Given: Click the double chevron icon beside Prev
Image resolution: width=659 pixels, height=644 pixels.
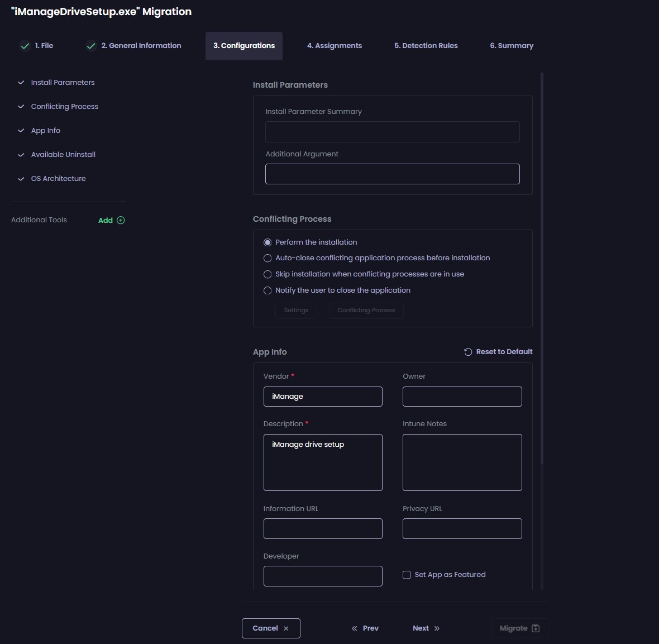Looking at the screenshot, I should [x=355, y=628].
